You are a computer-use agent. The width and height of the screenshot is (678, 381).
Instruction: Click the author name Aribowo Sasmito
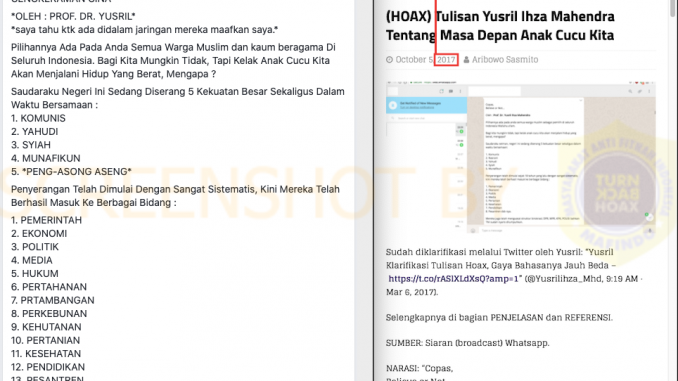(x=505, y=60)
